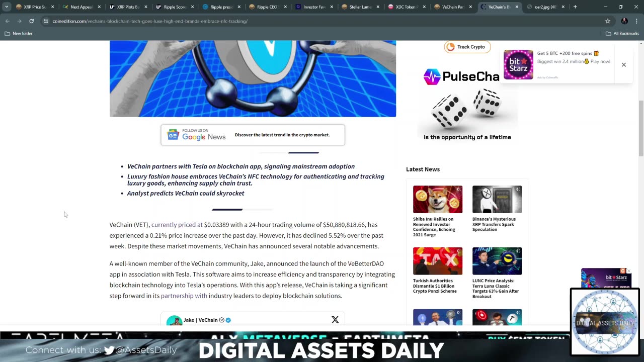Read LUNC Price Analysis Terra Luna headline
This screenshot has width=644, height=362.
[x=496, y=289]
